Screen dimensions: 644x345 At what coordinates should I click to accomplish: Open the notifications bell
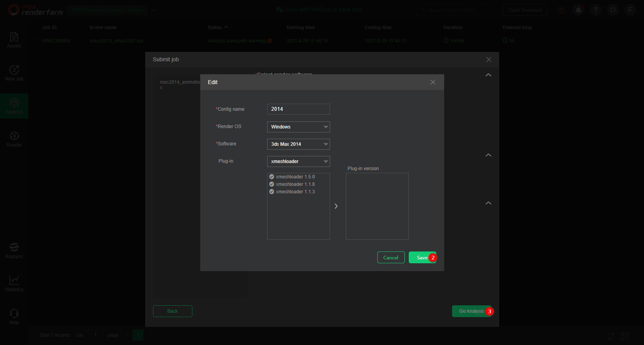(578, 10)
